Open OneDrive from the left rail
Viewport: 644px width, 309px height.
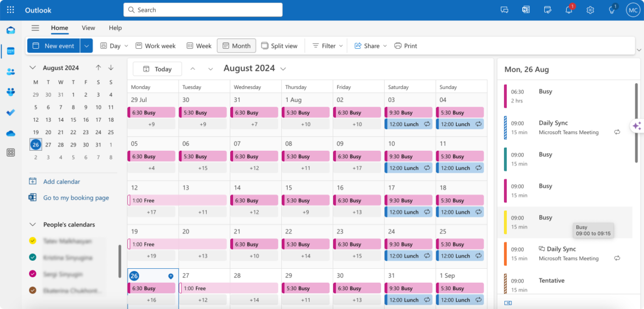(11, 133)
